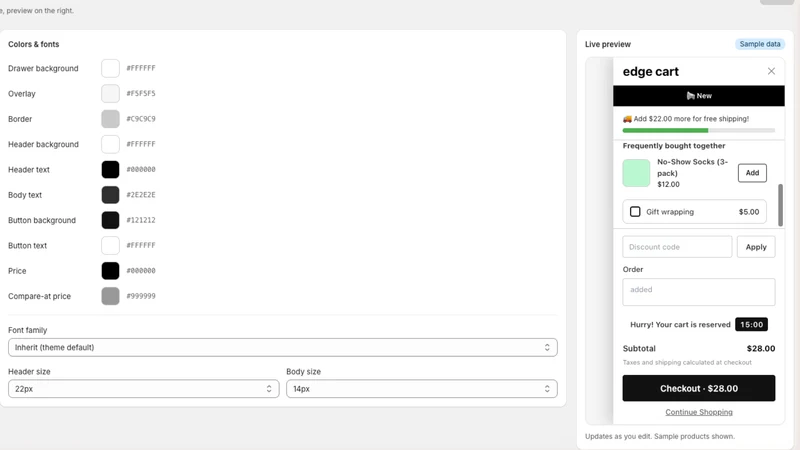The height and width of the screenshot is (450, 800).
Task: Click the #2E2E2E Body text hex value
Action: pyautogui.click(x=141, y=195)
